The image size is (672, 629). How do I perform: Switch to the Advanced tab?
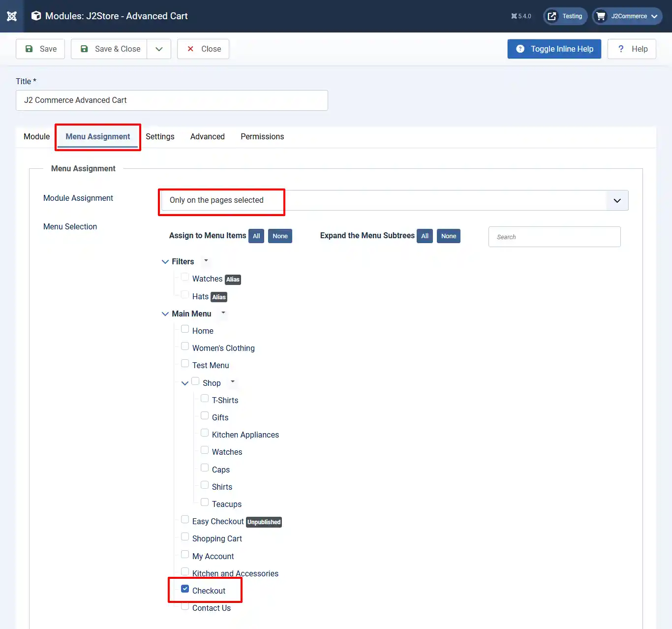(x=208, y=137)
